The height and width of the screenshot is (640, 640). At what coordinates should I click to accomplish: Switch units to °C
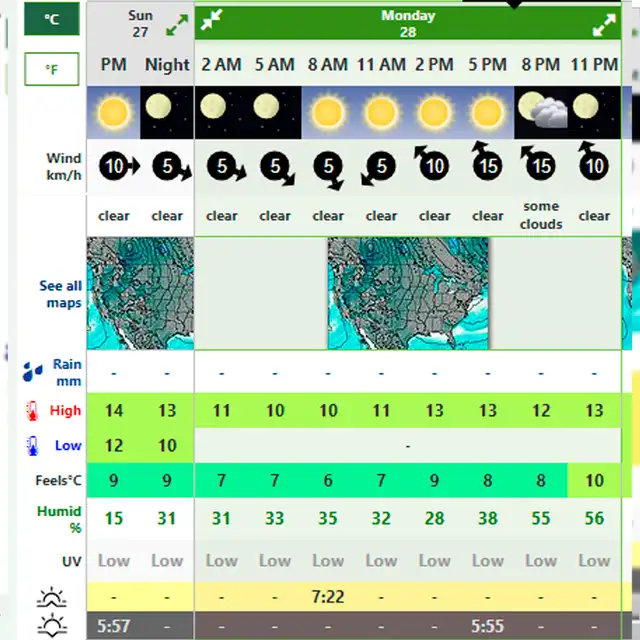click(x=51, y=19)
